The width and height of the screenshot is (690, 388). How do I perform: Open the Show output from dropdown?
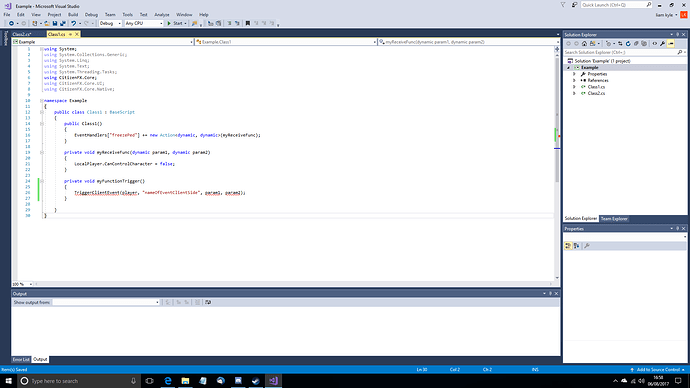pyautogui.click(x=106, y=302)
